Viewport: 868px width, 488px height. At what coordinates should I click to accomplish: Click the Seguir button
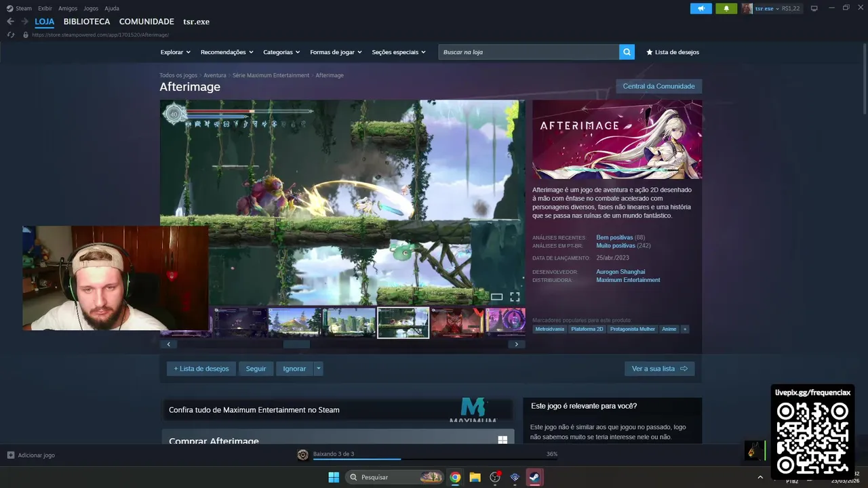256,369
